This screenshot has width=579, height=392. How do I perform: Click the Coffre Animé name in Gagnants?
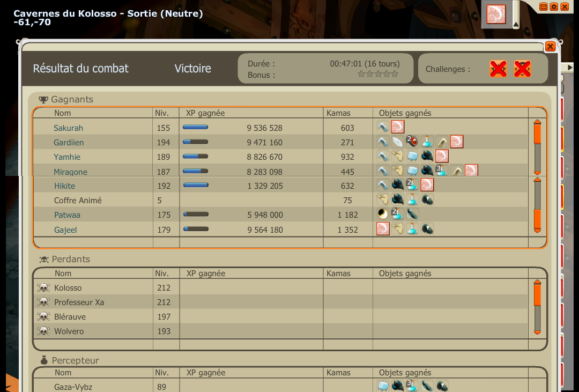pyautogui.click(x=78, y=200)
